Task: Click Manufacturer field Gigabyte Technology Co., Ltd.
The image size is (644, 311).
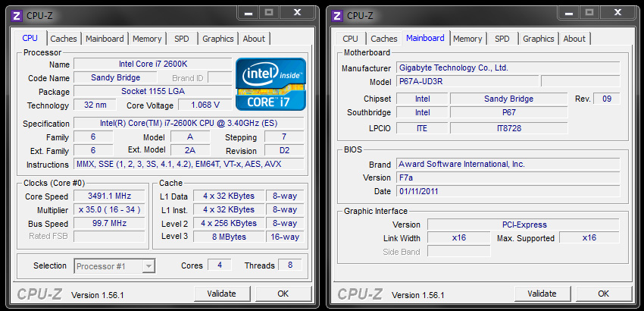Action: point(508,68)
